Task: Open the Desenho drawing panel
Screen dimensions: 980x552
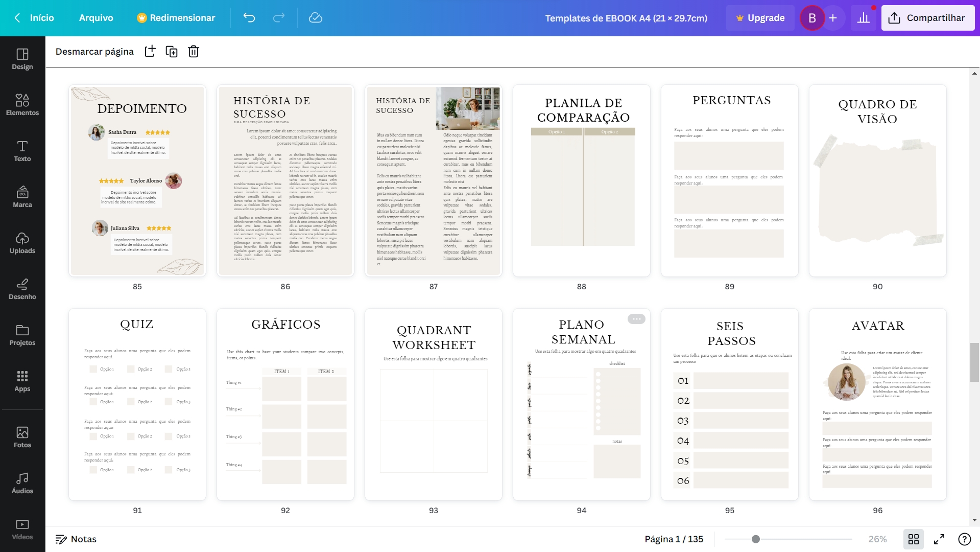Action: coord(22,289)
